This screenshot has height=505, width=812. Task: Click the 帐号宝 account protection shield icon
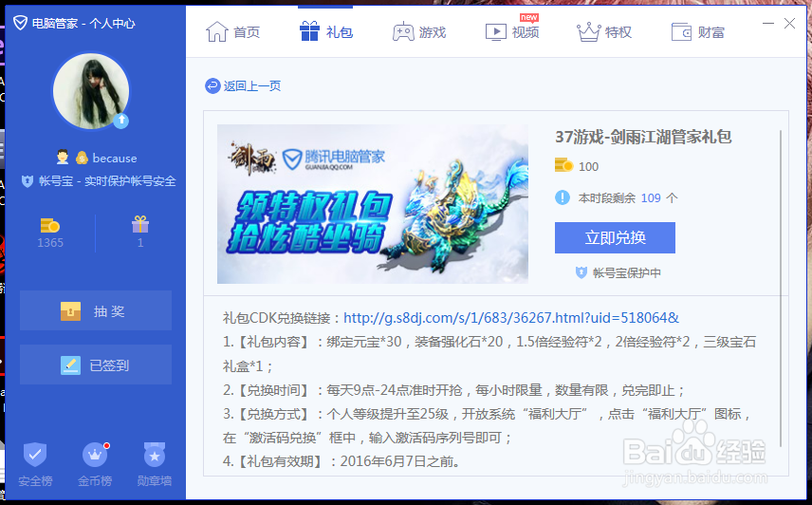(x=27, y=181)
